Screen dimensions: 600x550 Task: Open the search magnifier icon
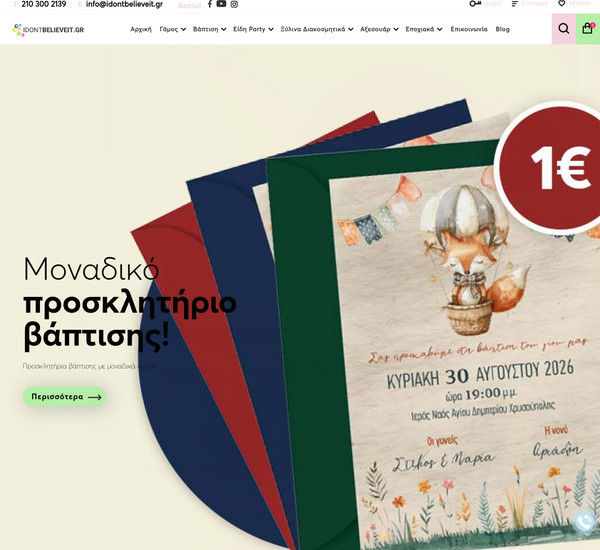coord(564,29)
